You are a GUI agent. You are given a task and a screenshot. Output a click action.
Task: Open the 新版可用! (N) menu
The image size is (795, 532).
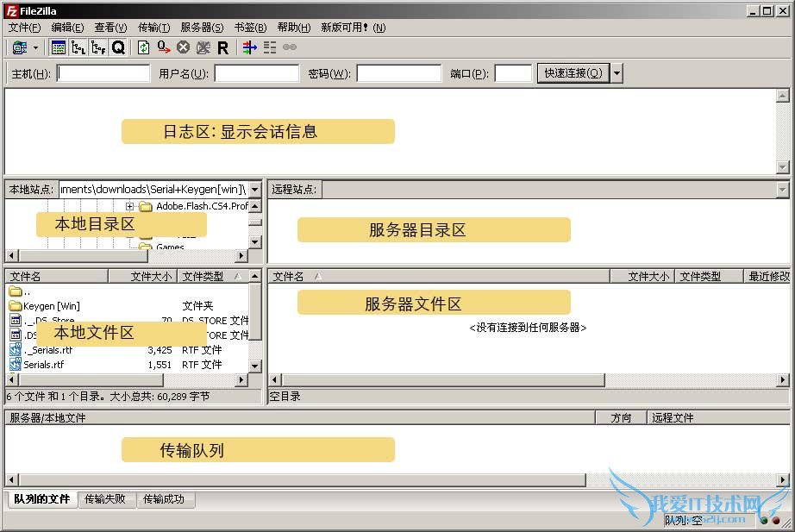(x=353, y=28)
